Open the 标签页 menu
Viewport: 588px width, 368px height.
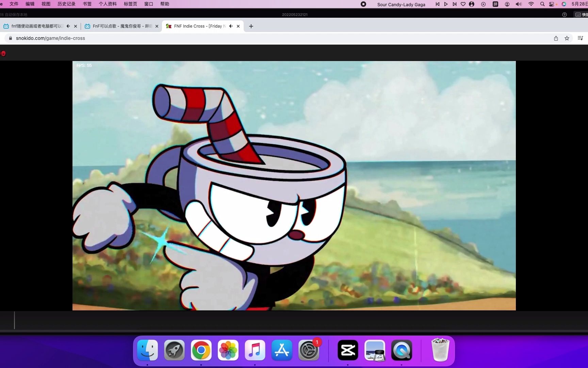pos(130,4)
